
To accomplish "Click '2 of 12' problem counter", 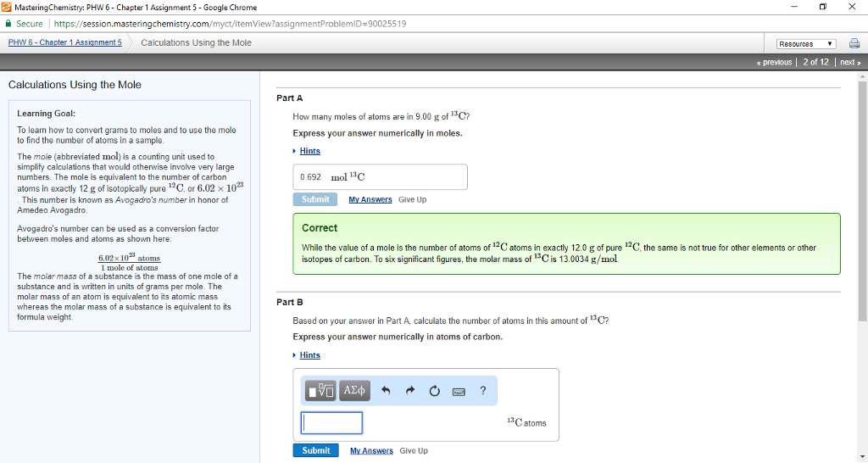I will pos(816,62).
